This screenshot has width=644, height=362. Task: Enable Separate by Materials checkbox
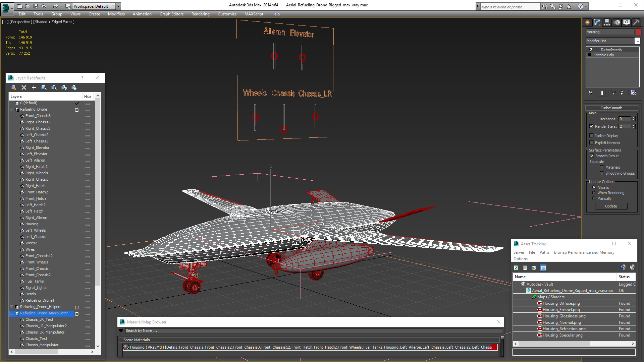[602, 167]
